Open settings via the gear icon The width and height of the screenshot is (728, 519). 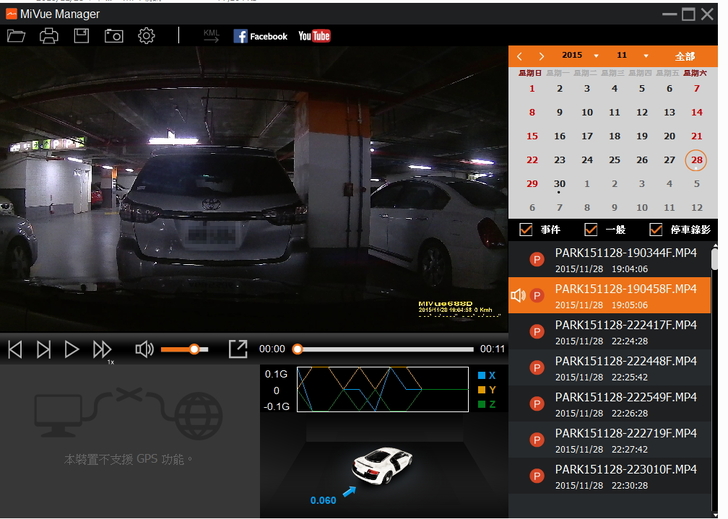tap(146, 36)
